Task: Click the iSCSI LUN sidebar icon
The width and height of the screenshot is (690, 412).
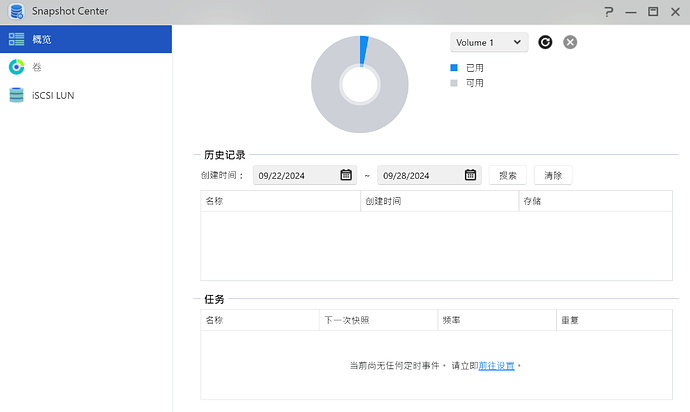Action: pyautogui.click(x=16, y=95)
